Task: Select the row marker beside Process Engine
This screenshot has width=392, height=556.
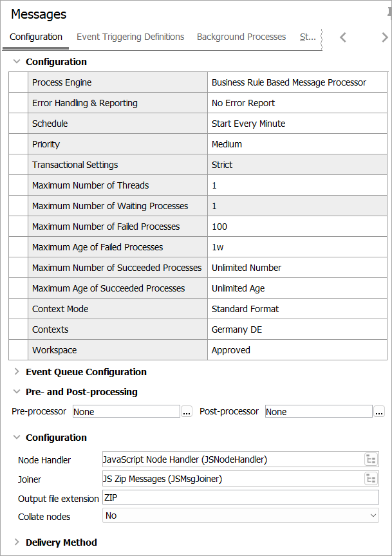Action: (19, 82)
